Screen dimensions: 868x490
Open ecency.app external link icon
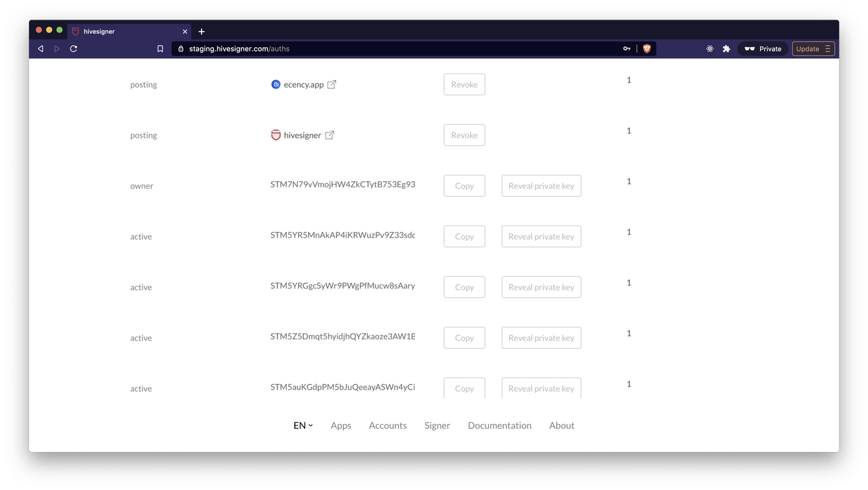(x=332, y=85)
